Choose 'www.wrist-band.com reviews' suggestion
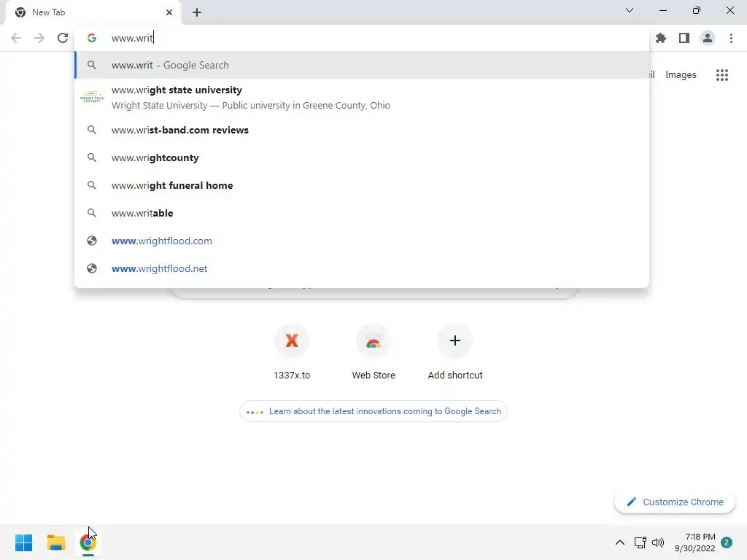Screen dimensions: 747x560 click(362, 130)
